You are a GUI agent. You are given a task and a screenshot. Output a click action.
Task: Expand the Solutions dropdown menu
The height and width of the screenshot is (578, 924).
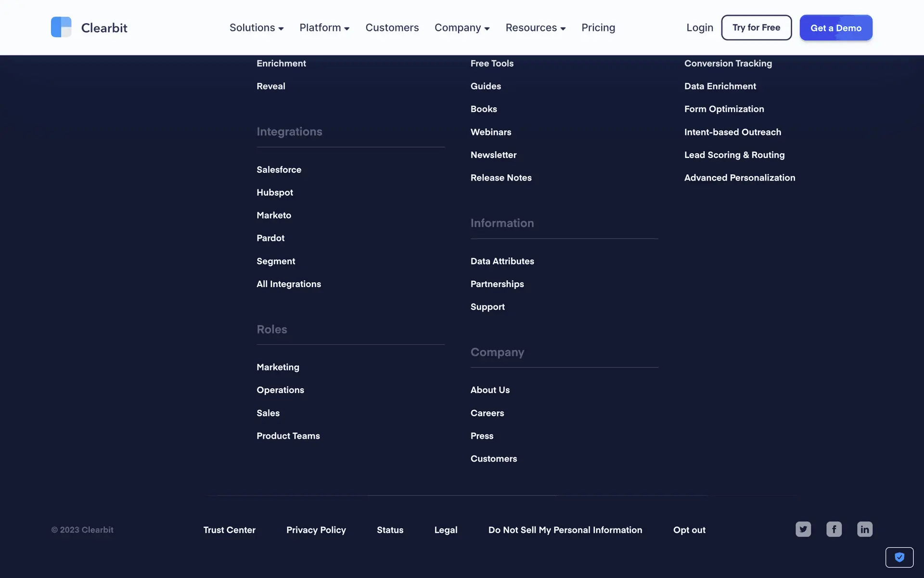[x=257, y=28]
